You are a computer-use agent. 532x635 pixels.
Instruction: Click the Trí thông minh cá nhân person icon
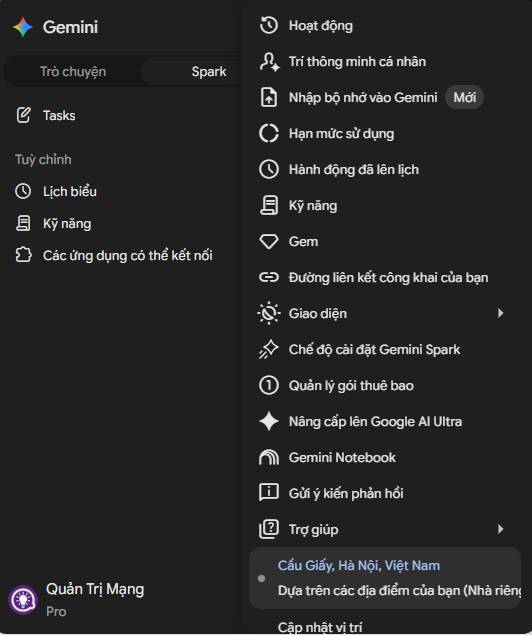(269, 62)
